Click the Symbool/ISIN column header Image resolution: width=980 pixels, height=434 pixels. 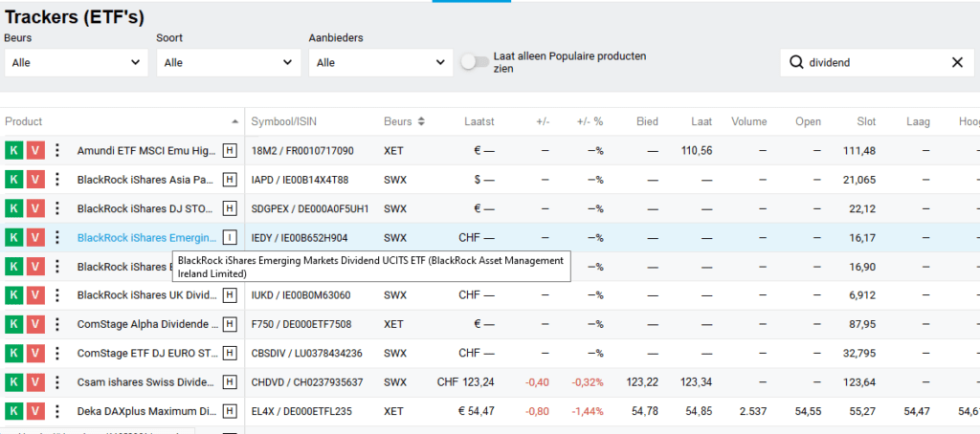point(283,121)
